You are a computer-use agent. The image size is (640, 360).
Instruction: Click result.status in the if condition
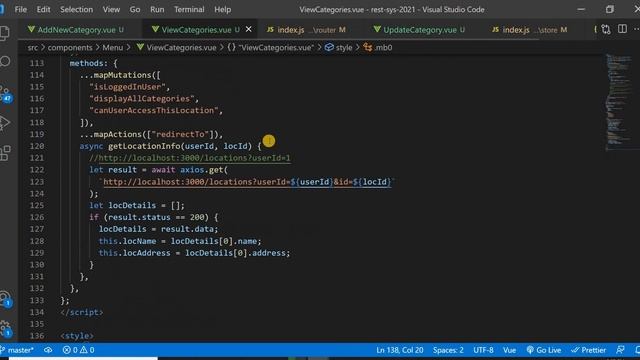tap(139, 217)
